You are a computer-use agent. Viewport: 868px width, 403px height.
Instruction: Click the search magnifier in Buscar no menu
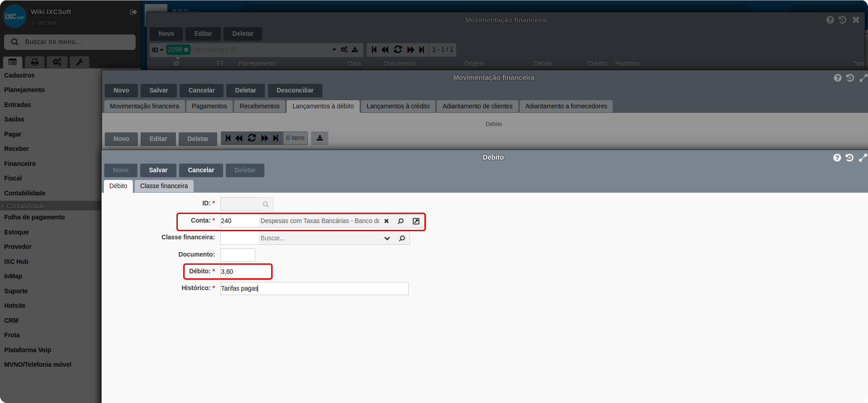[x=15, y=42]
